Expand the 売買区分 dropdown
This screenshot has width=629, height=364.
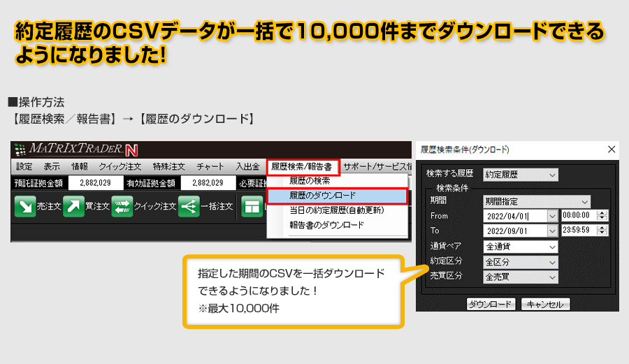pos(552,277)
